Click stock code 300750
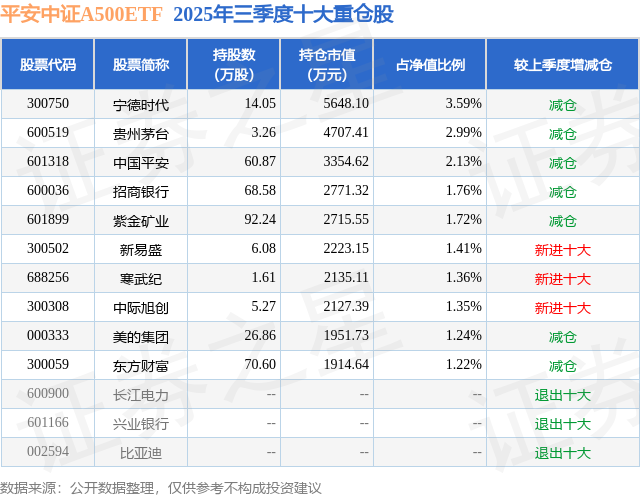 (x=48, y=104)
